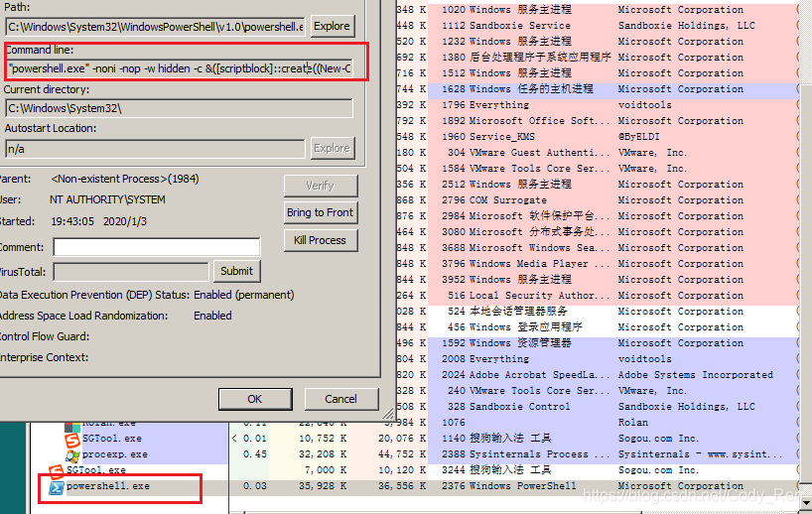Screen dimensions: 812x514
Task: Click the 35,928 K private bytes value
Action: click(x=322, y=486)
